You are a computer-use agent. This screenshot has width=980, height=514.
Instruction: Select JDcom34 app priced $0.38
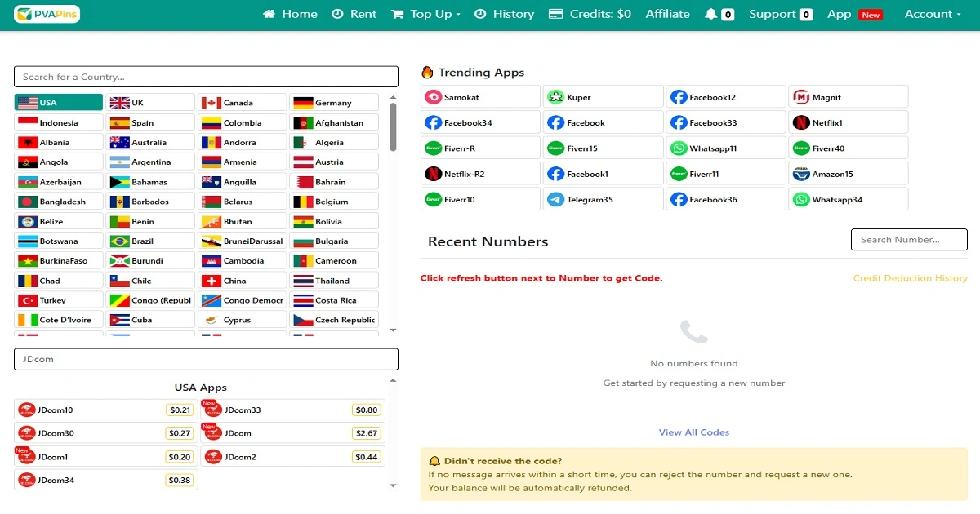click(x=106, y=480)
